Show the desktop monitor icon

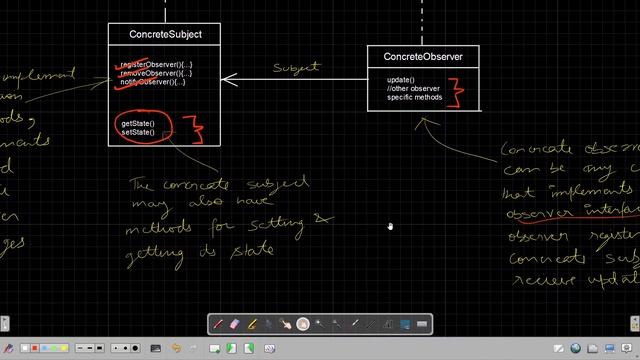tap(610, 348)
